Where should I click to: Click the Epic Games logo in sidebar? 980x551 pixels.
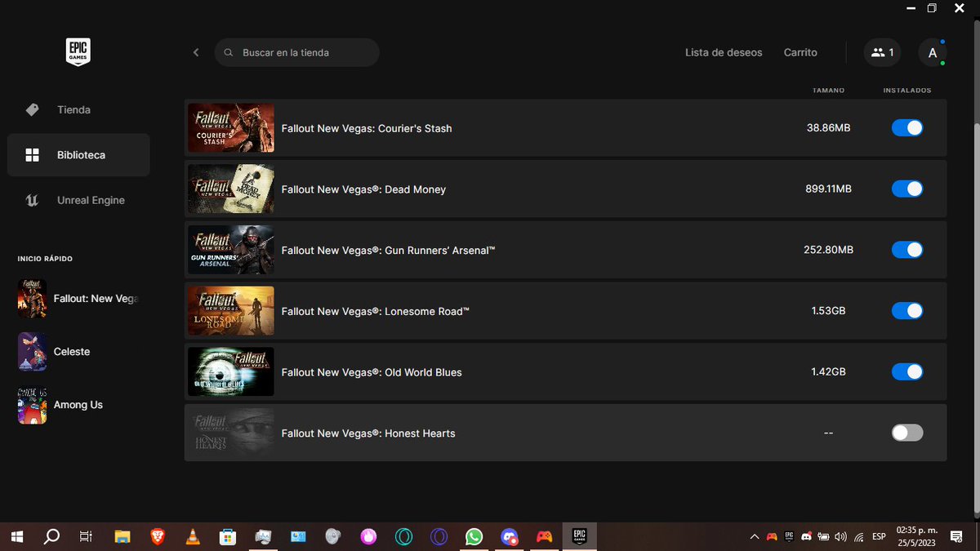(78, 52)
